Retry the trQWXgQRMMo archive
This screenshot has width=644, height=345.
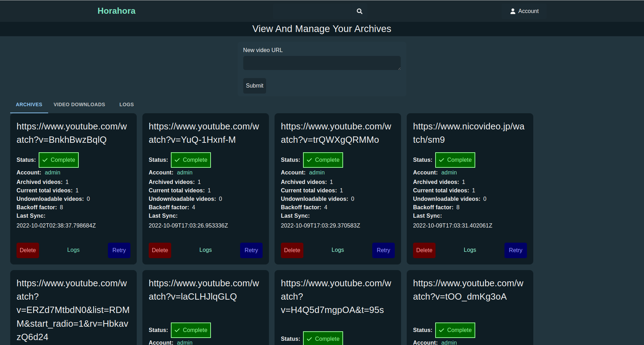click(x=383, y=250)
